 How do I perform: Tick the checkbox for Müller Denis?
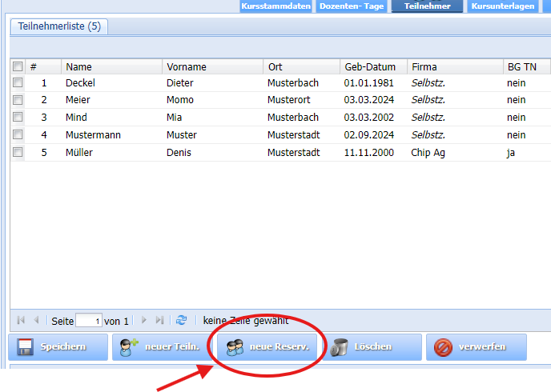click(x=18, y=153)
